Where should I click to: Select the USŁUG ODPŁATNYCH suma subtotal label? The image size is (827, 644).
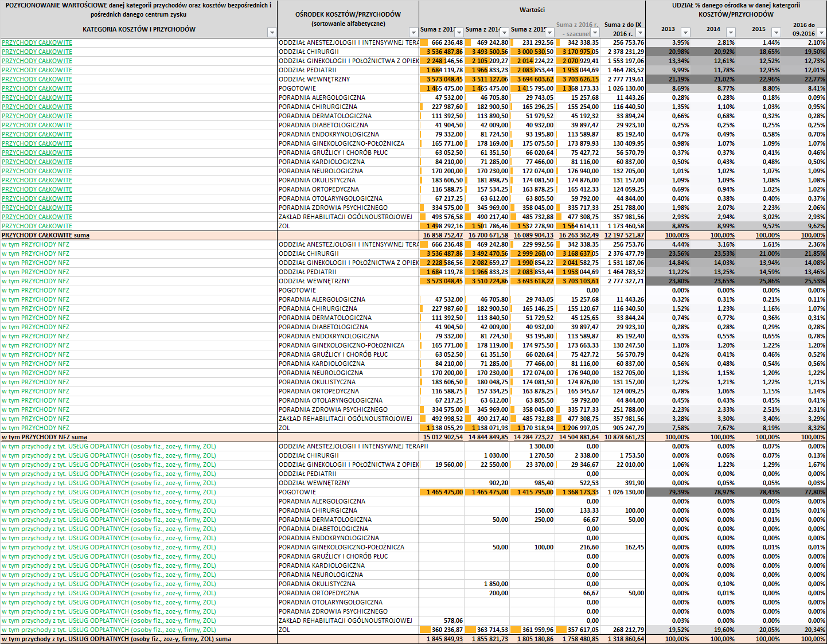pyautogui.click(x=116, y=639)
